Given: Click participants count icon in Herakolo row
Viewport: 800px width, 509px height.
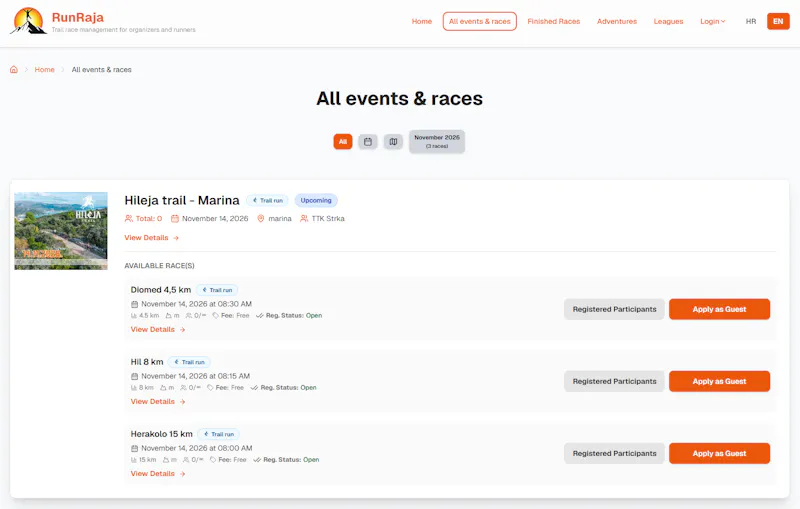Looking at the screenshot, I should (x=186, y=460).
